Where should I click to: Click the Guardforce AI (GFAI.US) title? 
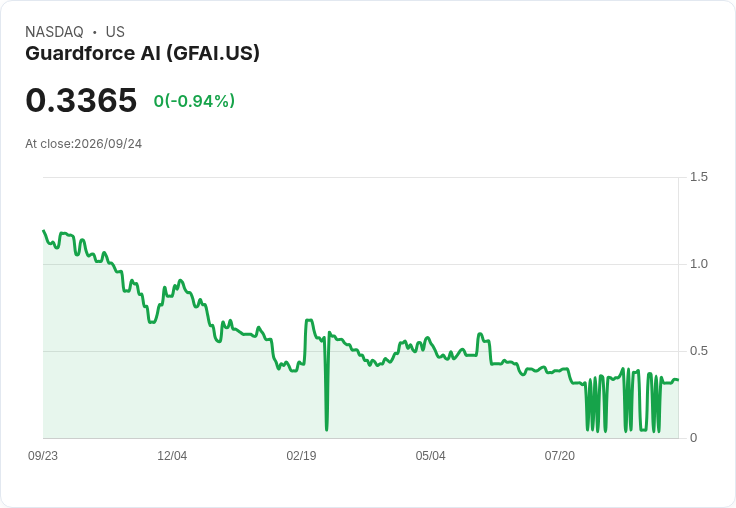(x=142, y=53)
